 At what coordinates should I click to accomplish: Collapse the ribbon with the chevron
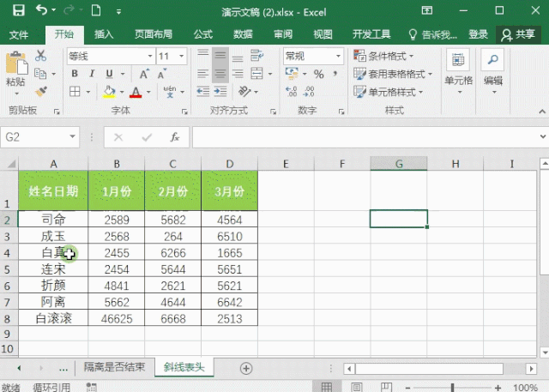click(x=542, y=112)
